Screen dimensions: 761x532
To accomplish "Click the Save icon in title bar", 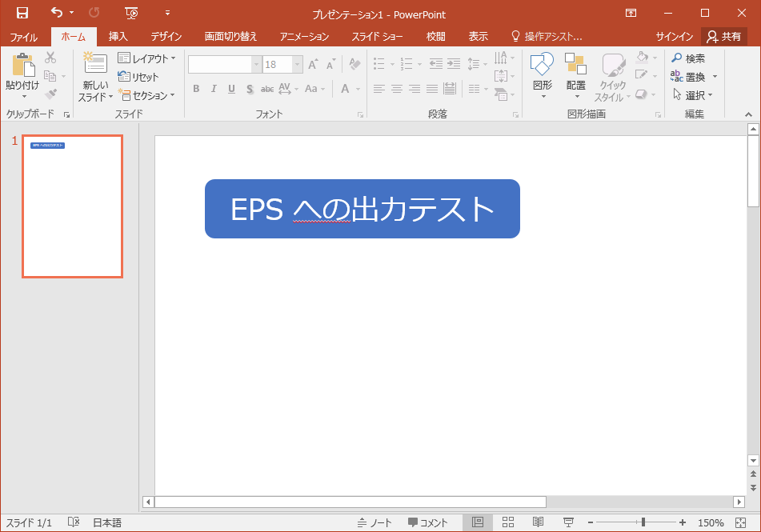I will point(22,13).
